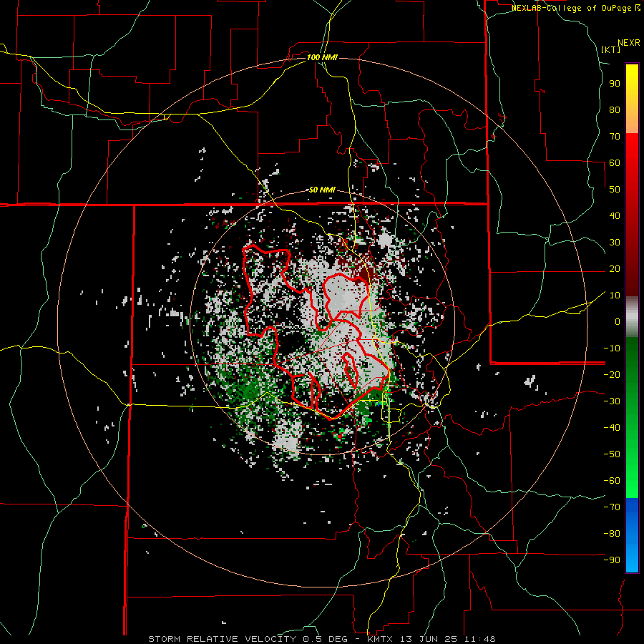Click the 100 NMI range ring label
Viewport: 644px width, 644px height.
click(322, 57)
